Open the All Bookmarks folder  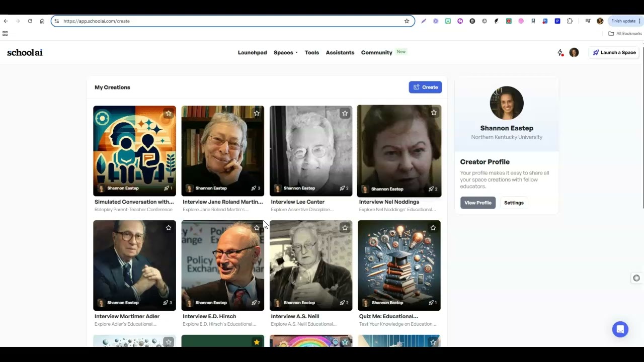pyautogui.click(x=625, y=34)
